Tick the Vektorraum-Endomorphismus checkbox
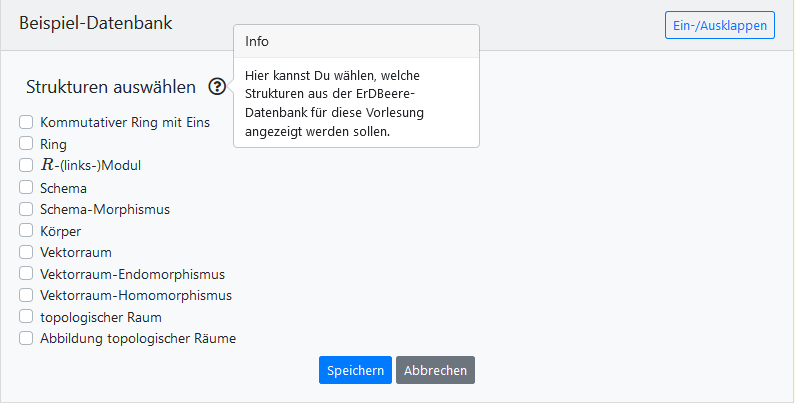Viewport: 795px width, 403px height. [26, 274]
